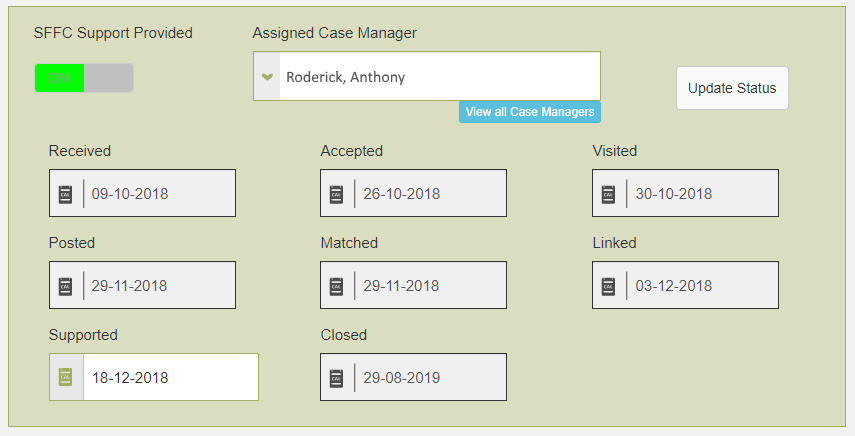Click the Received date calendar icon
Viewport: 855px width, 436px height.
(66, 194)
